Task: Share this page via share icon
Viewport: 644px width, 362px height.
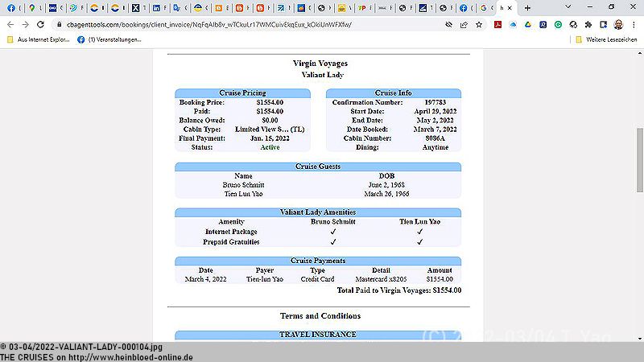Action: tap(464, 25)
